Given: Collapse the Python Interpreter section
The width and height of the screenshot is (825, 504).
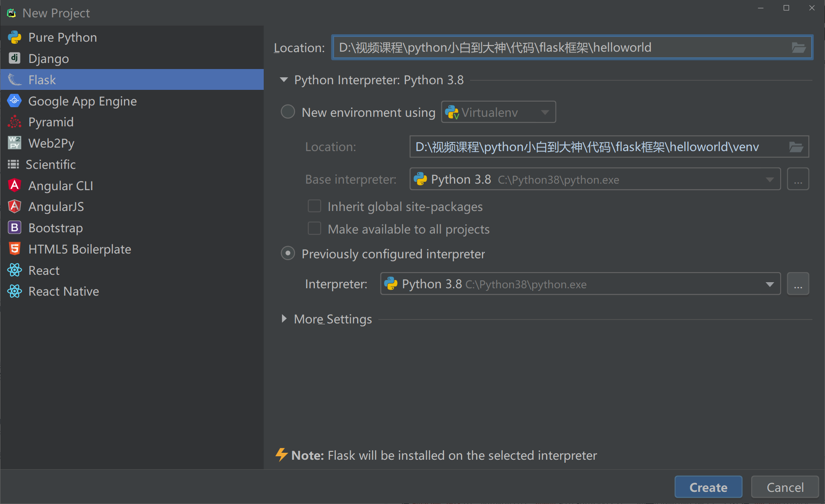Looking at the screenshot, I should (284, 80).
